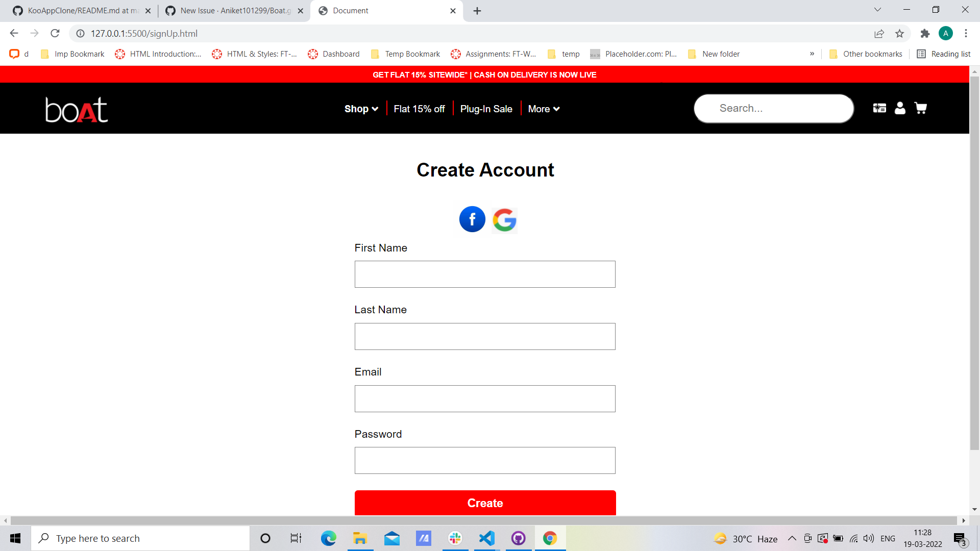Click the boAt logo
The width and height of the screenshot is (980, 551).
tap(77, 110)
